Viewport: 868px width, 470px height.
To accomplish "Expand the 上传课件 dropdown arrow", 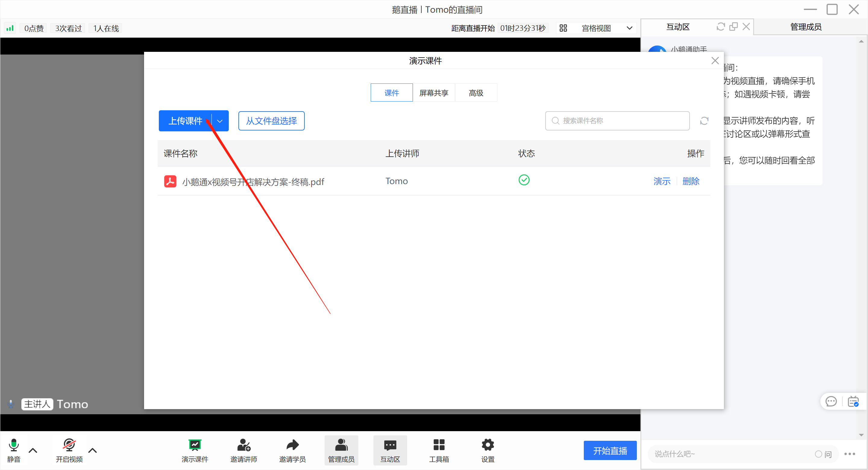I will (x=220, y=121).
